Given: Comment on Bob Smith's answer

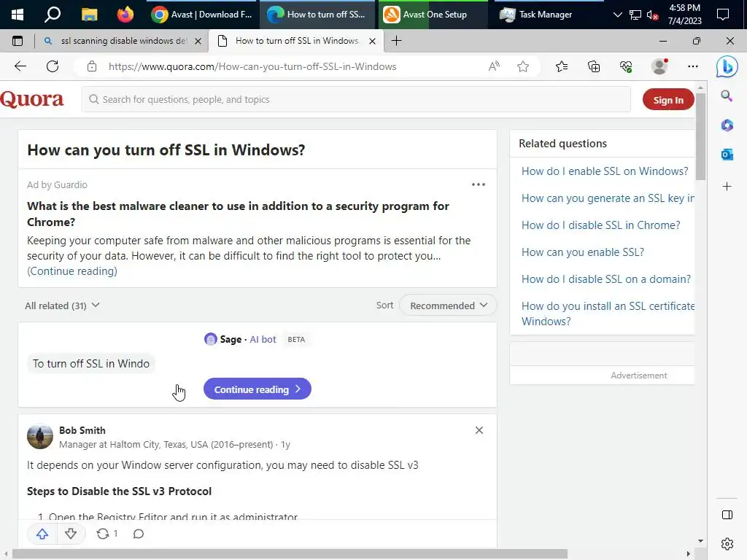Looking at the screenshot, I should (138, 534).
